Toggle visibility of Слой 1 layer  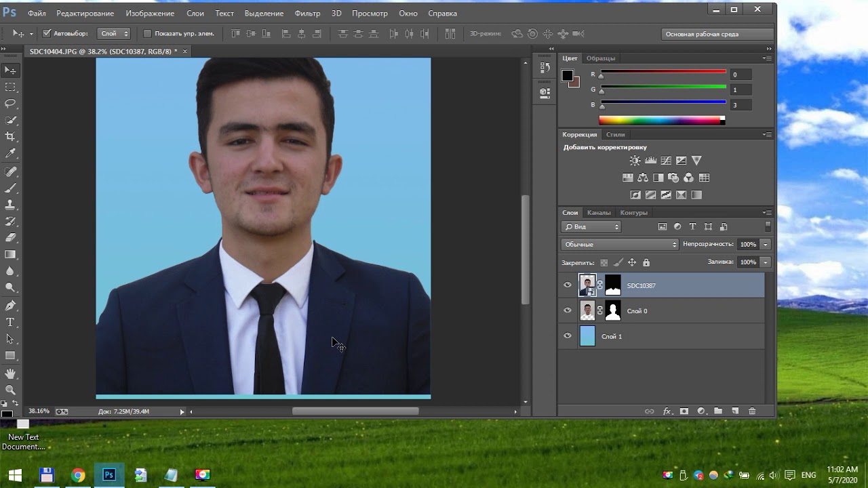[568, 336]
